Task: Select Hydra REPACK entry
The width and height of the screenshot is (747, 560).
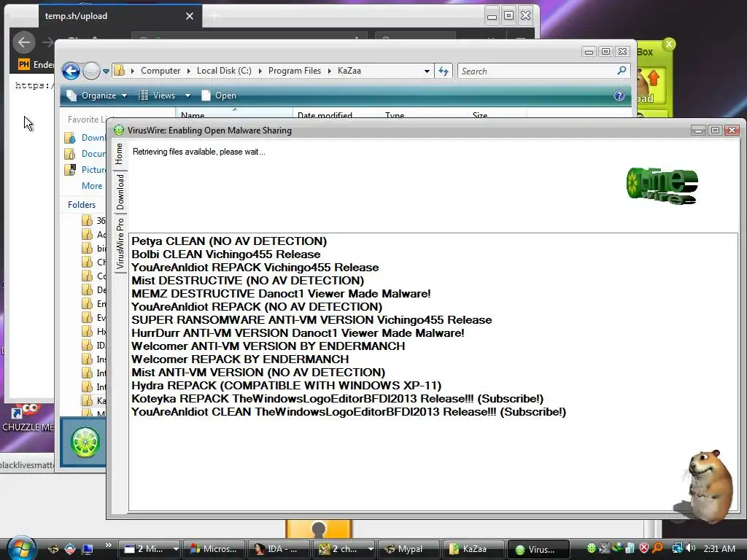Action: tap(286, 385)
